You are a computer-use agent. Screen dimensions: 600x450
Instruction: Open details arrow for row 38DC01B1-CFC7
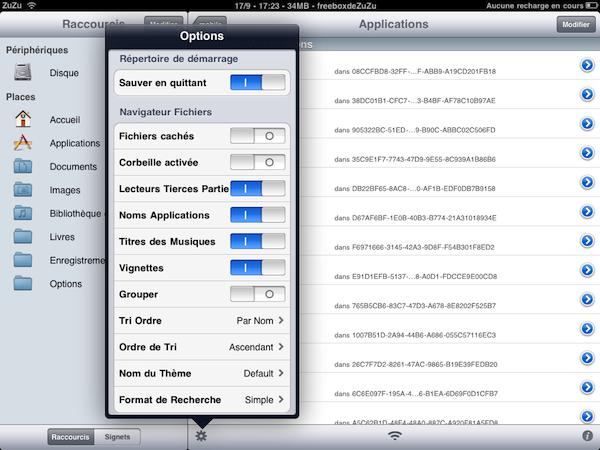click(x=587, y=94)
